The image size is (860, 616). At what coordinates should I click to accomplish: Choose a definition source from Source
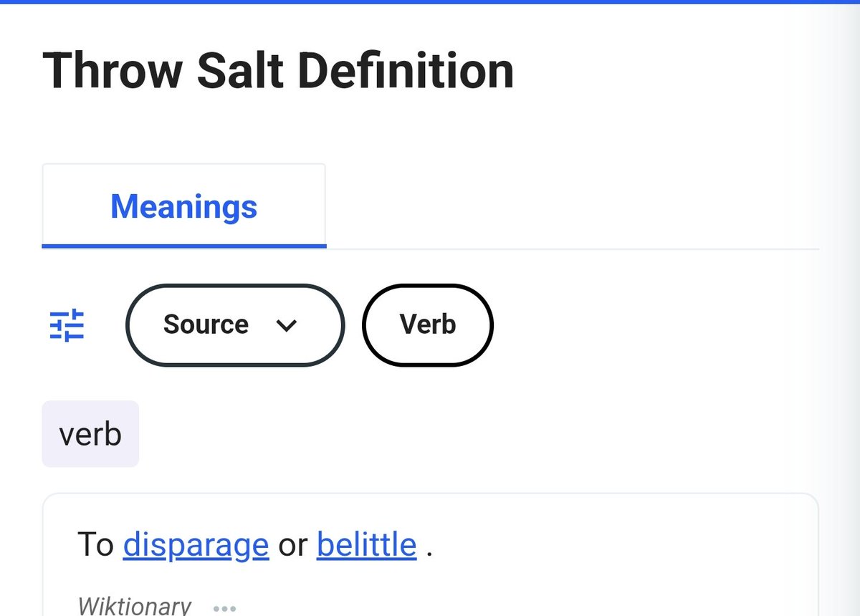[x=235, y=325]
